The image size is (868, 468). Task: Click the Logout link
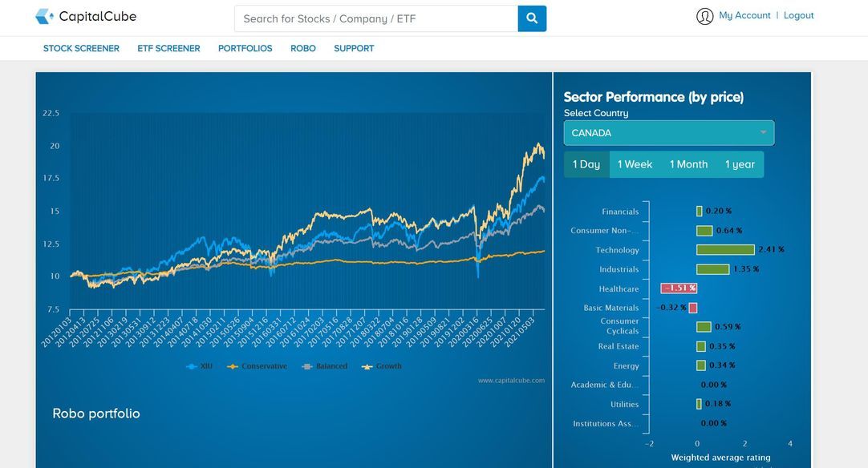click(x=798, y=15)
